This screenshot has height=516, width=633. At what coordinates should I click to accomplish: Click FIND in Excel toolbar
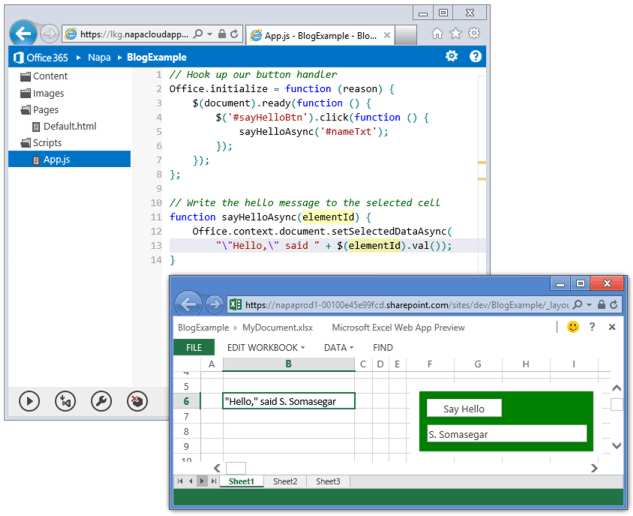click(x=383, y=348)
